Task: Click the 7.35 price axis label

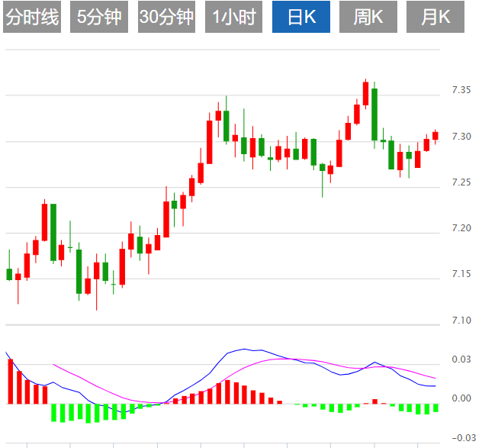Action: click(461, 90)
